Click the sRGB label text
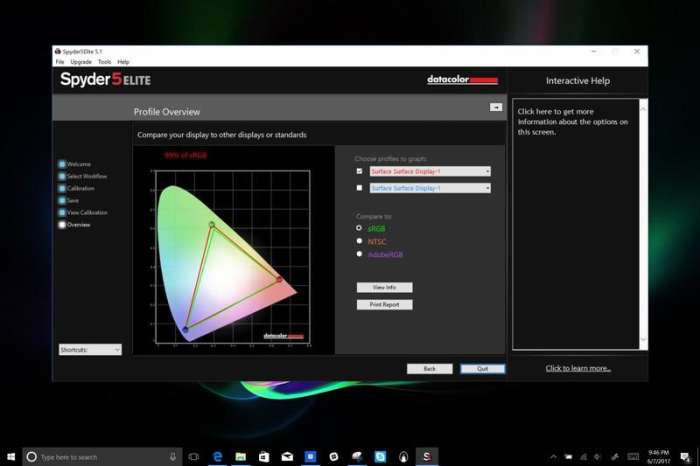Viewport: 700px width, 466px height. pyautogui.click(x=376, y=229)
